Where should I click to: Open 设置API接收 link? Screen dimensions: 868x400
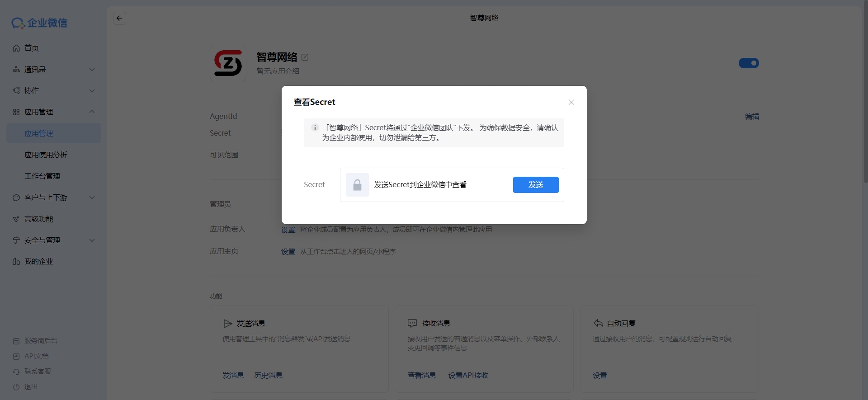point(468,376)
